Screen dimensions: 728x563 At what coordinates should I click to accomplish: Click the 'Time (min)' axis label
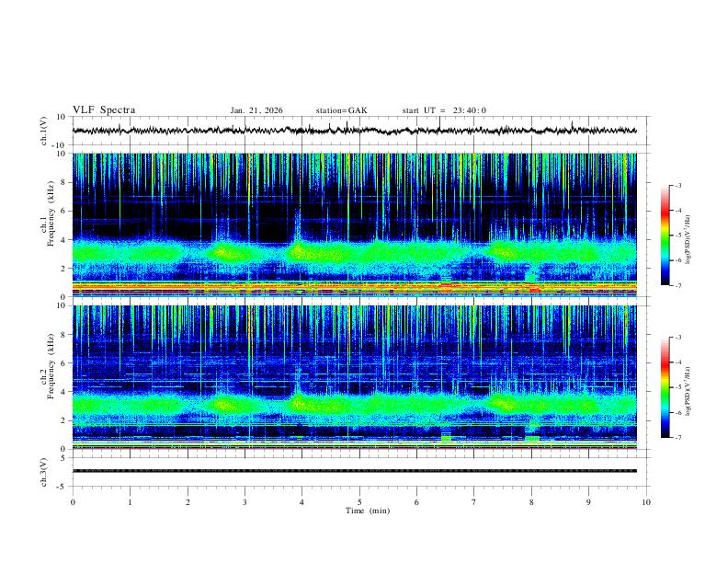tap(368, 511)
